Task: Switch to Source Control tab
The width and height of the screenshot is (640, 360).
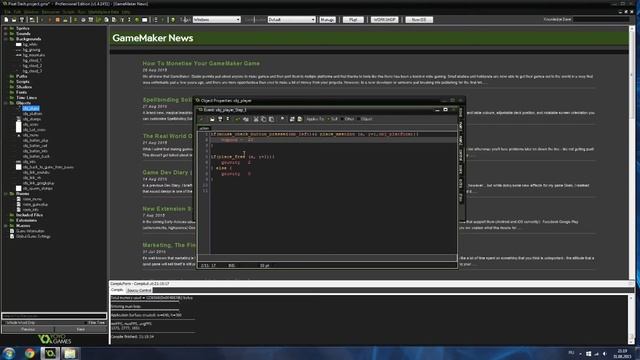Action: pyautogui.click(x=139, y=290)
